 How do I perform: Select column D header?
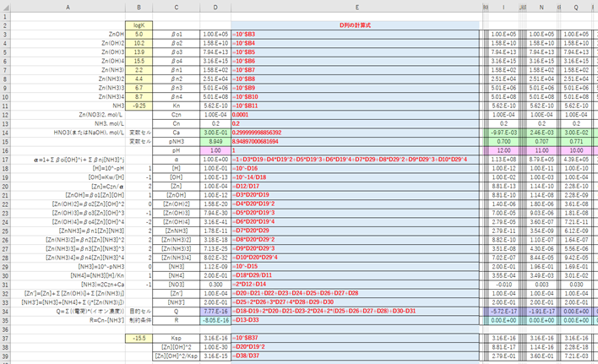pos(215,8)
